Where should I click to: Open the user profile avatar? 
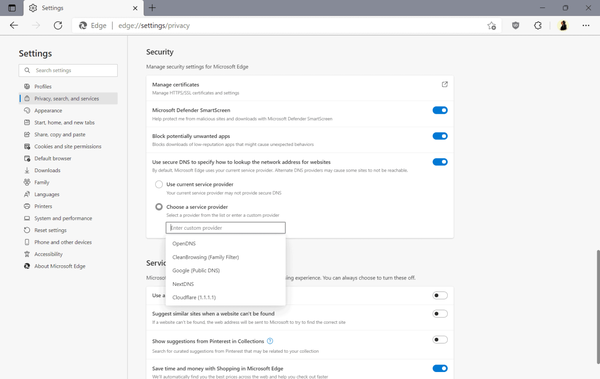tap(563, 26)
